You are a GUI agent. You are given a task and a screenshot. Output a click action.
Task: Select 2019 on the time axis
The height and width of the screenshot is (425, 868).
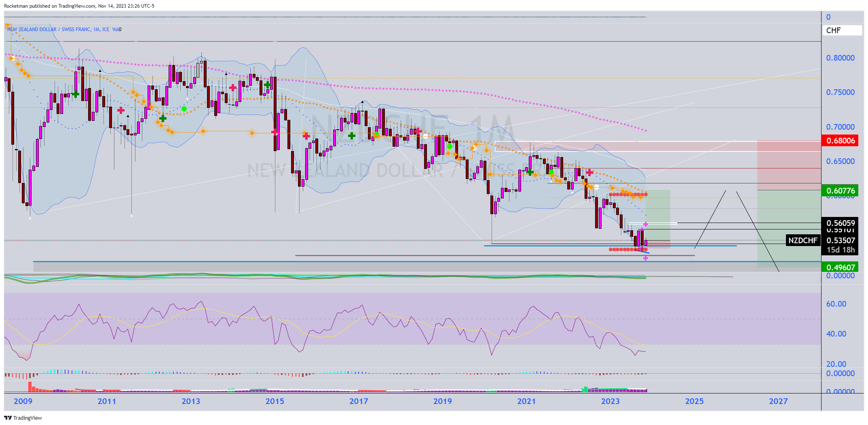[x=443, y=401]
